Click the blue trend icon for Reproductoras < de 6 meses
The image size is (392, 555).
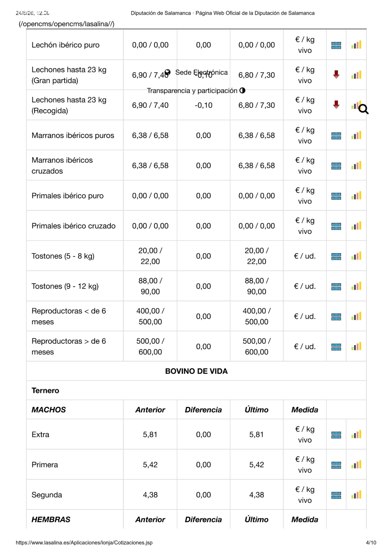(x=336, y=317)
